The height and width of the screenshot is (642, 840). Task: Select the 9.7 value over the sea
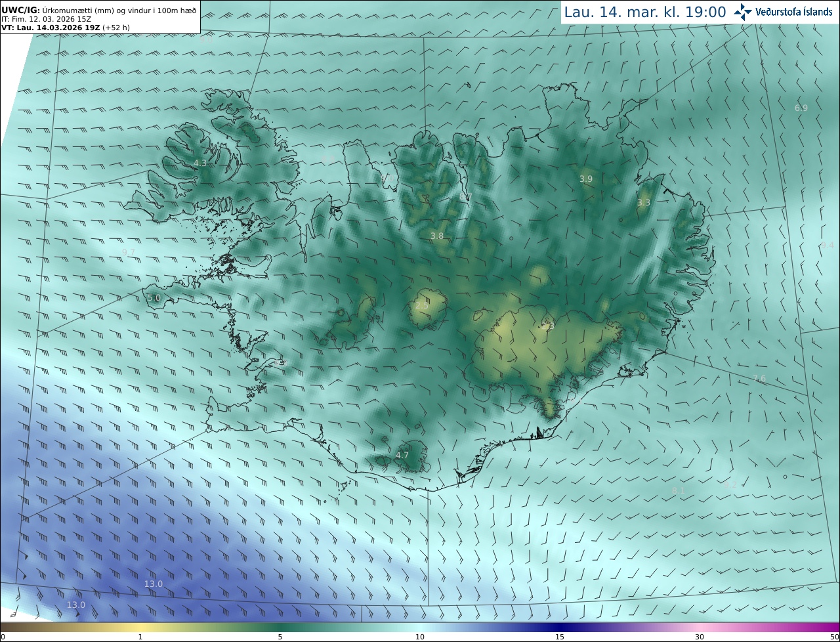pos(129,253)
